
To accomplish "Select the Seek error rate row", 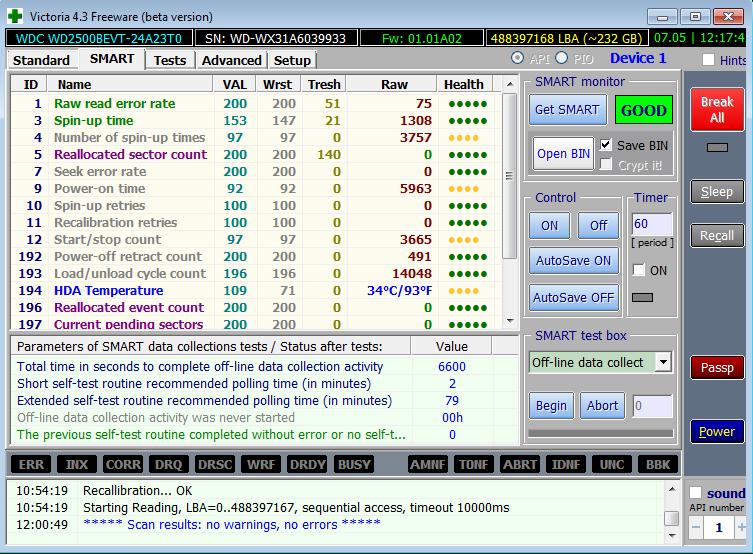I will 255,171.
